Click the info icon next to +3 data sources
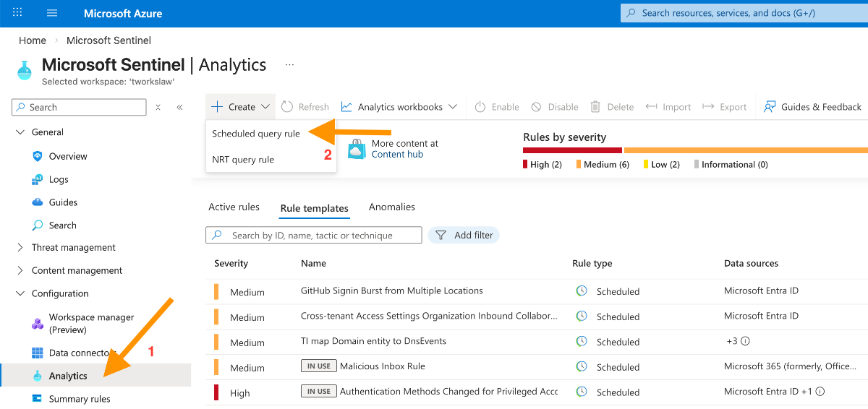868x409 pixels. click(x=745, y=341)
